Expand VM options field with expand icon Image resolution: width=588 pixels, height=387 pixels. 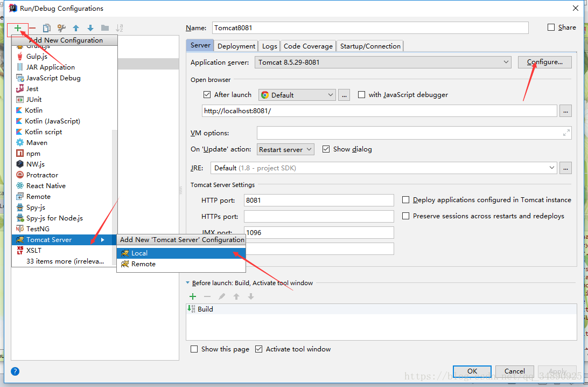[566, 133]
